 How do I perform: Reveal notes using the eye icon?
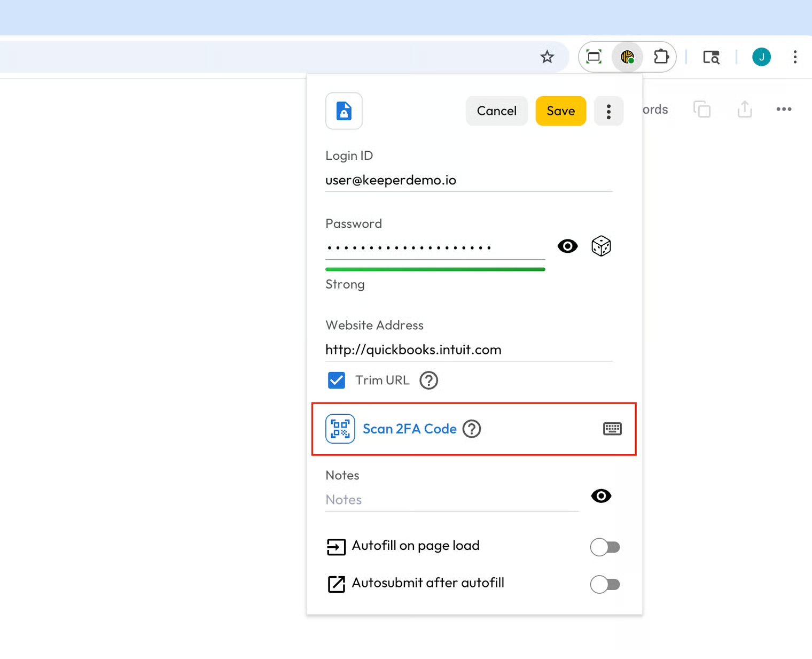pyautogui.click(x=601, y=496)
